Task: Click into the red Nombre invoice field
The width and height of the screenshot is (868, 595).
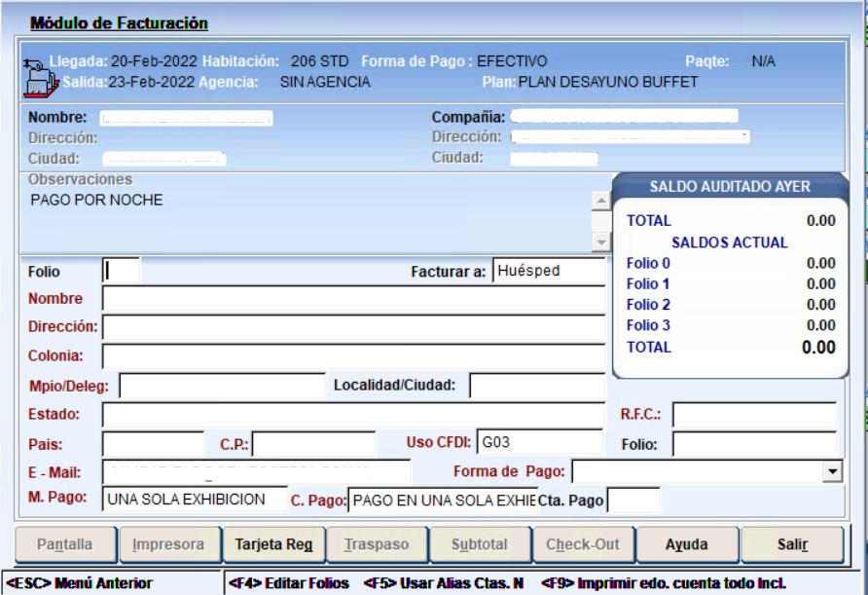Action: [354, 299]
